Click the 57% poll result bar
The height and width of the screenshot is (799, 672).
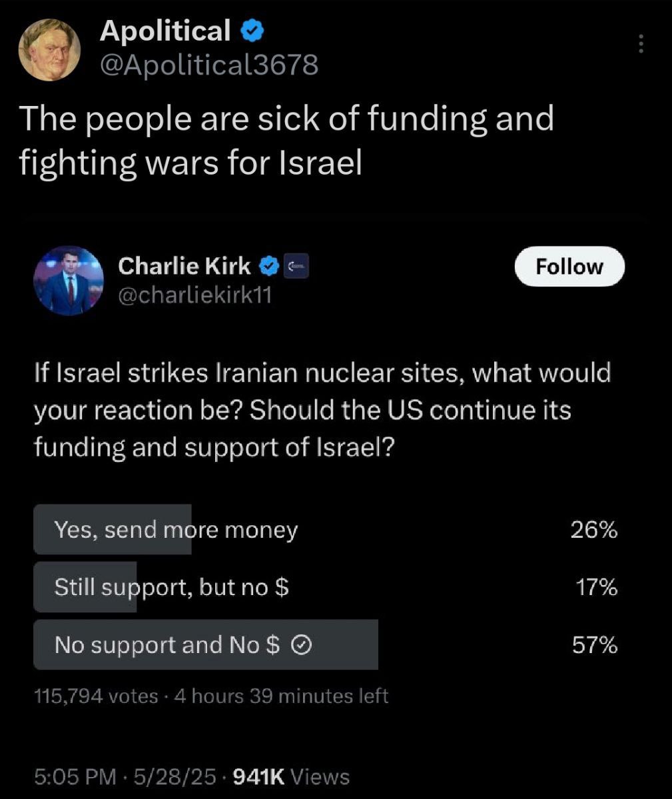206,644
